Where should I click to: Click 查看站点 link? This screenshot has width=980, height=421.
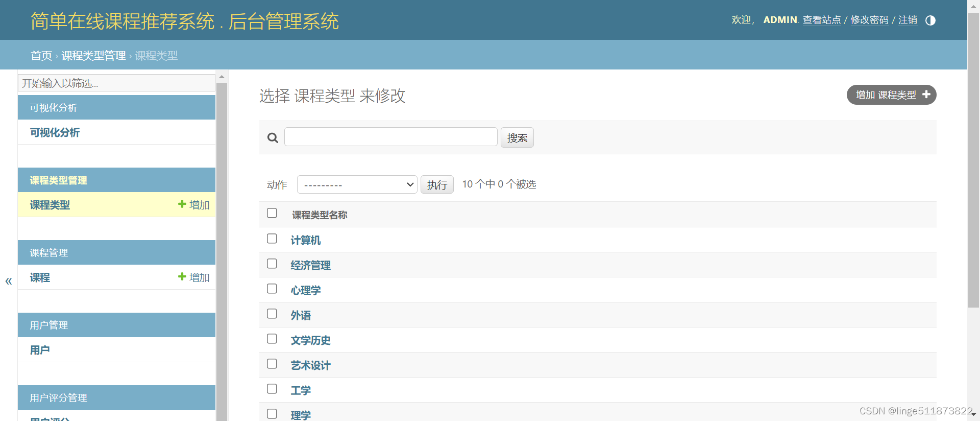coord(822,20)
